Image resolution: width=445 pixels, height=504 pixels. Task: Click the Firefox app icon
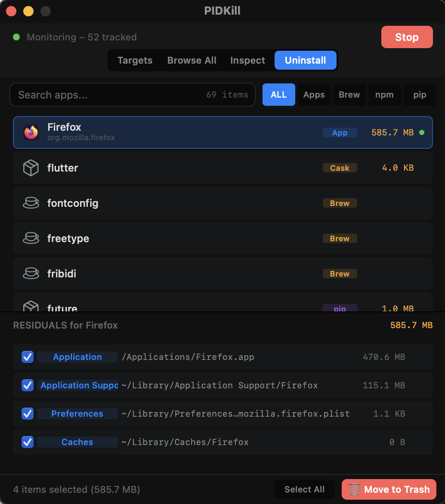31,132
